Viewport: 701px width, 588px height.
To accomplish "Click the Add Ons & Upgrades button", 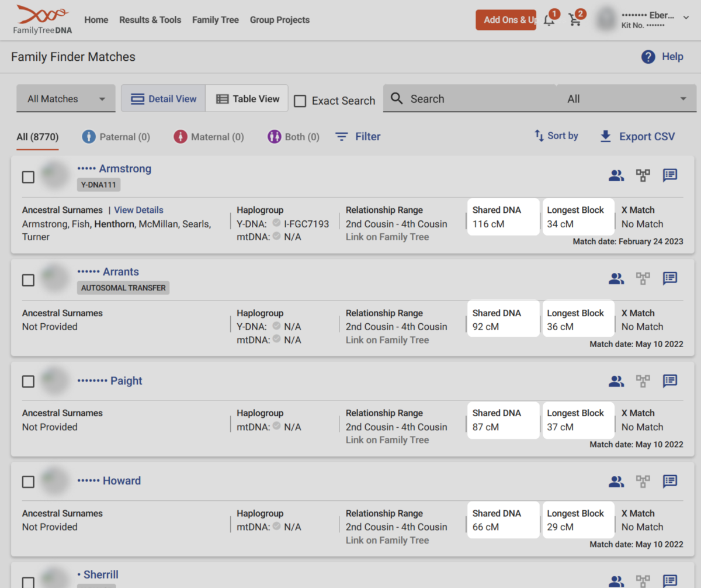I will tap(506, 20).
